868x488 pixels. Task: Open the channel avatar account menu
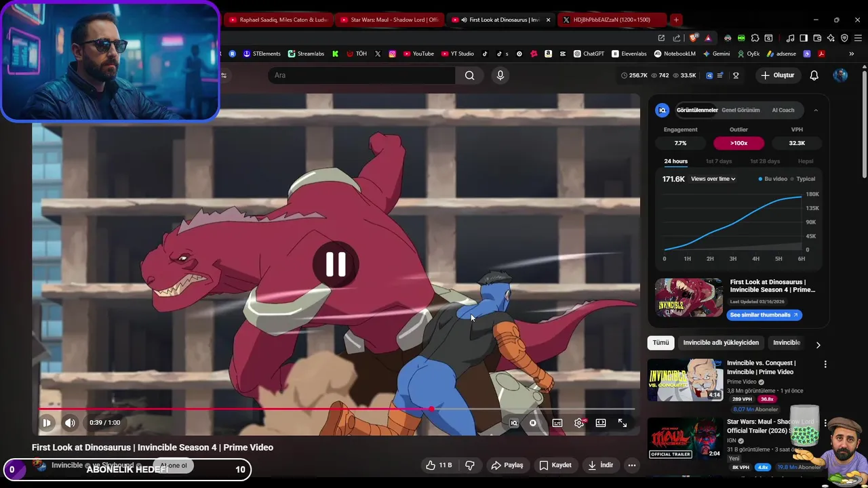click(x=840, y=75)
